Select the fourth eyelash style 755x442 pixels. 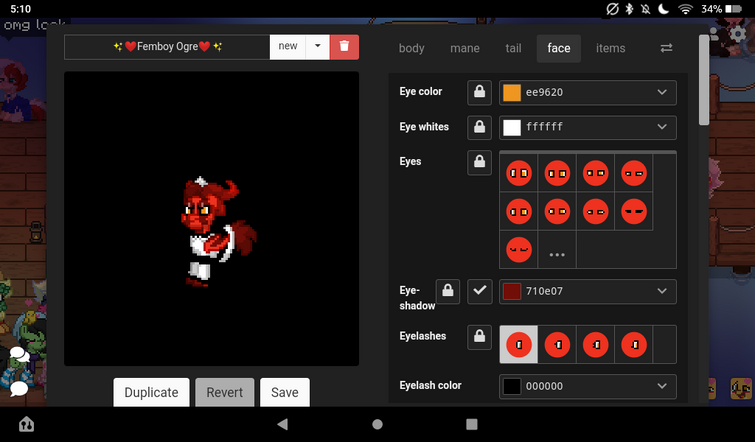pos(634,345)
